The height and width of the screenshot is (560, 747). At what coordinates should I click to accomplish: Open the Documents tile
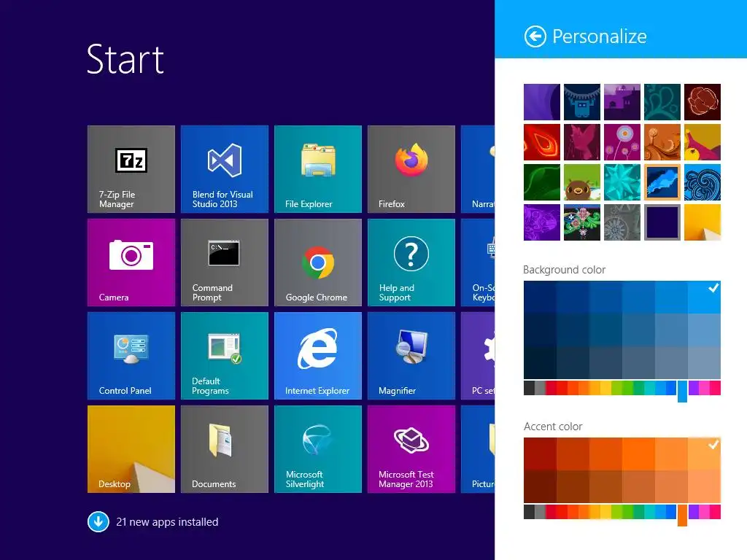click(225, 449)
